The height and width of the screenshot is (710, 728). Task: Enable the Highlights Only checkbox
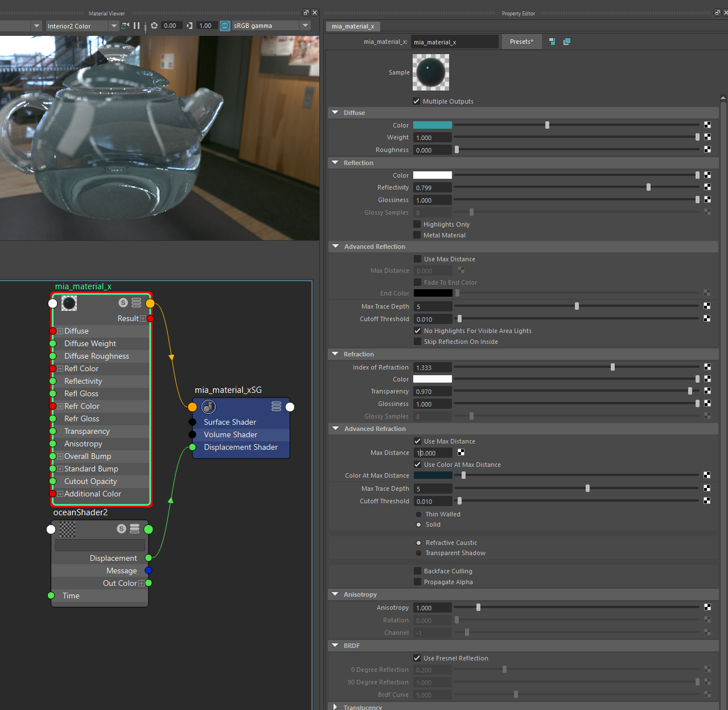click(x=417, y=224)
